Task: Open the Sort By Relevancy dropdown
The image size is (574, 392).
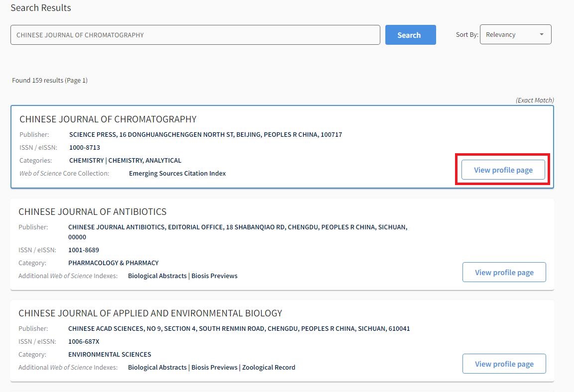Action: [x=515, y=34]
